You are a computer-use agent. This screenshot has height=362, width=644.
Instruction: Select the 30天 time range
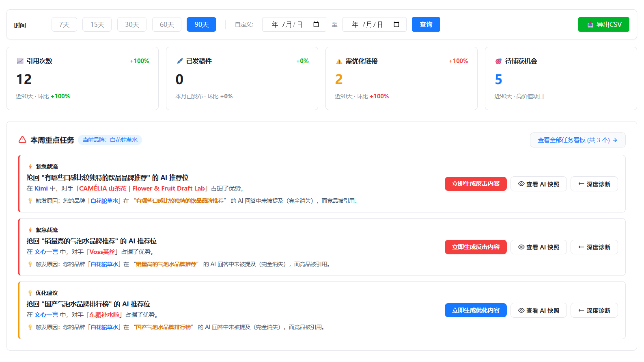[x=132, y=24]
